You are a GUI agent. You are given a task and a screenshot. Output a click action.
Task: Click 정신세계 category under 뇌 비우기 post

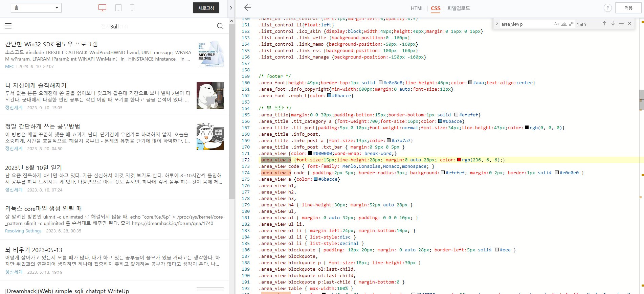pos(14,272)
